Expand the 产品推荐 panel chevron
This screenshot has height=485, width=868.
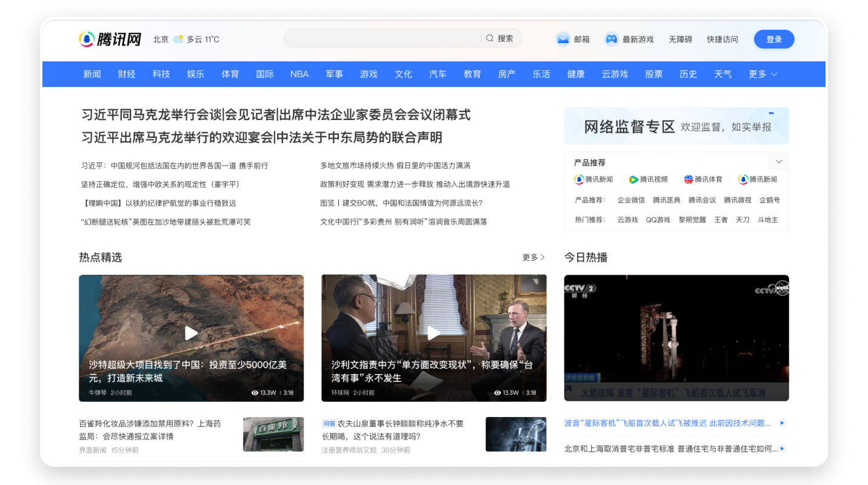point(779,161)
